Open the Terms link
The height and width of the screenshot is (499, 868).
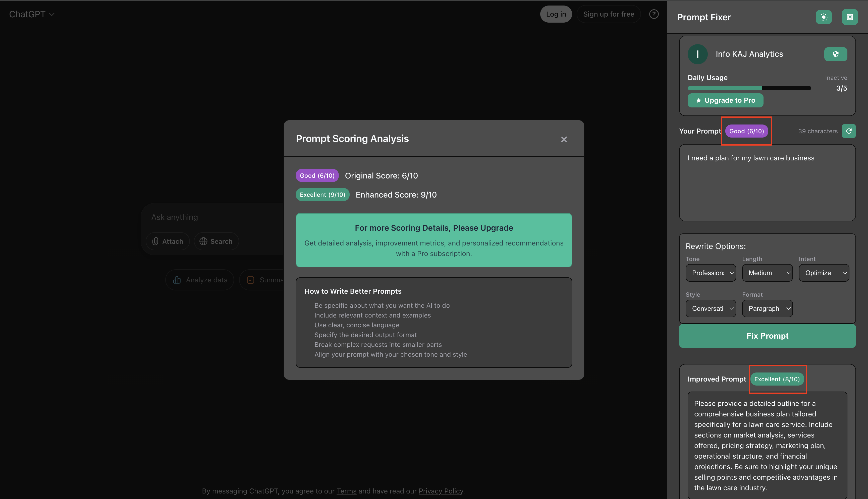pyautogui.click(x=346, y=491)
